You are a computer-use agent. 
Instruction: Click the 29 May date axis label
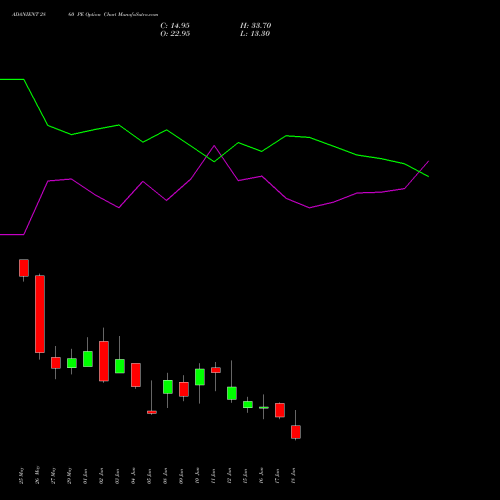click(x=70, y=475)
